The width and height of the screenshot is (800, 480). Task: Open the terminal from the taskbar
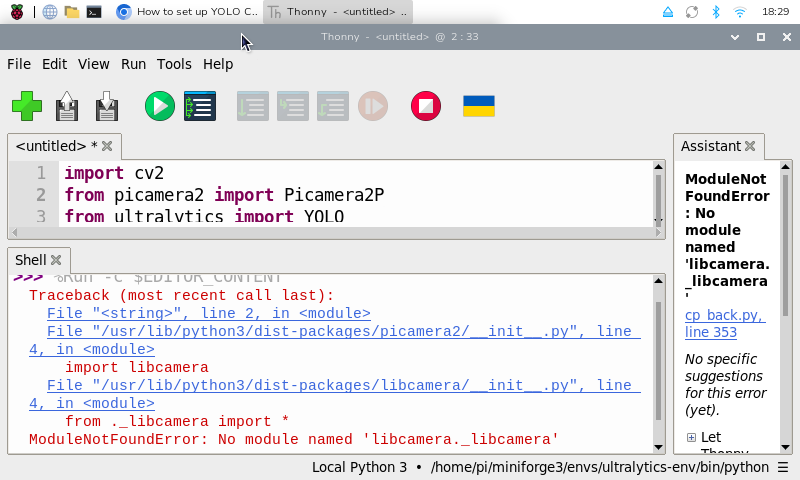tap(94, 12)
